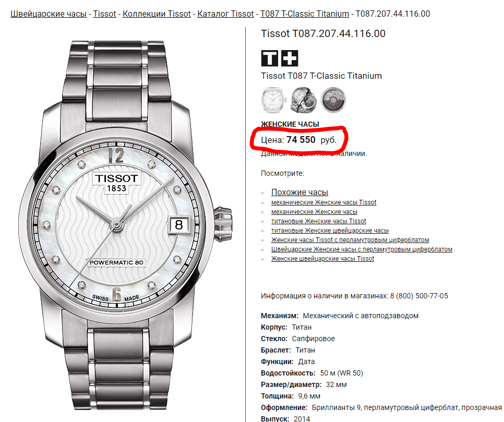504x422 pixels.
Task: Open the angled watch view thumbnail
Action: (x=303, y=100)
